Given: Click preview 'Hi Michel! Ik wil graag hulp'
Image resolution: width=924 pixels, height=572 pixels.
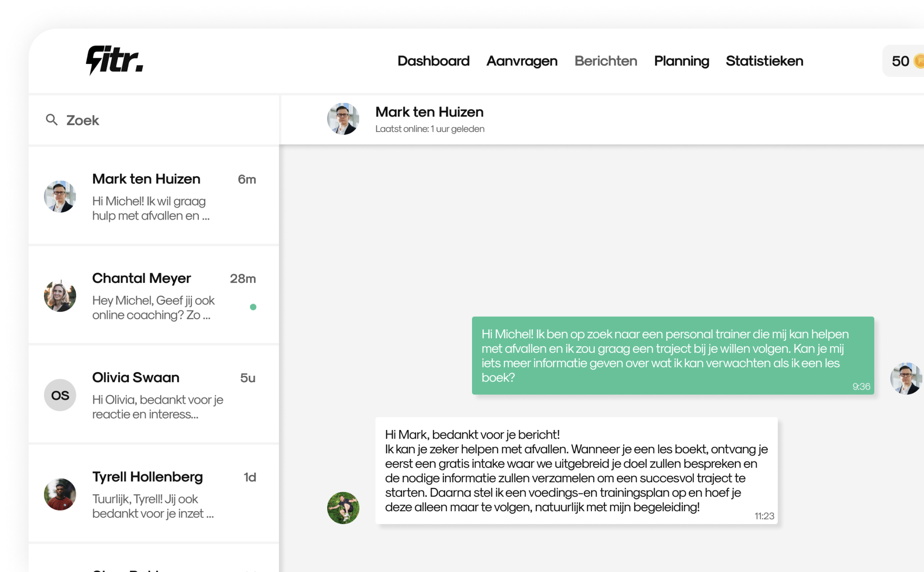Looking at the screenshot, I should tap(151, 208).
